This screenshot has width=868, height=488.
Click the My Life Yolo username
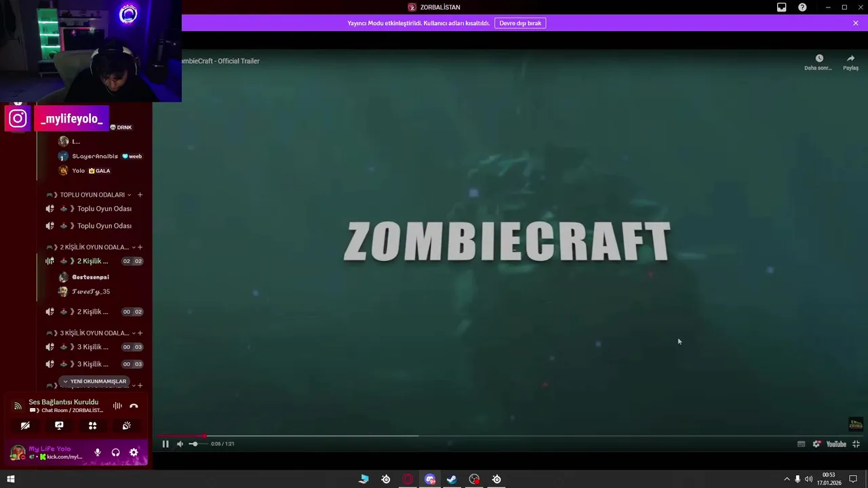tap(50, 449)
